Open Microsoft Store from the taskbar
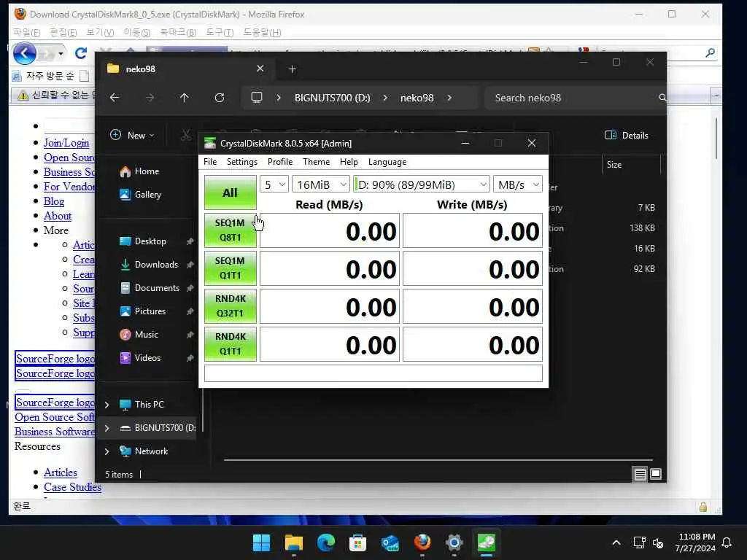747x560 pixels. click(x=357, y=542)
